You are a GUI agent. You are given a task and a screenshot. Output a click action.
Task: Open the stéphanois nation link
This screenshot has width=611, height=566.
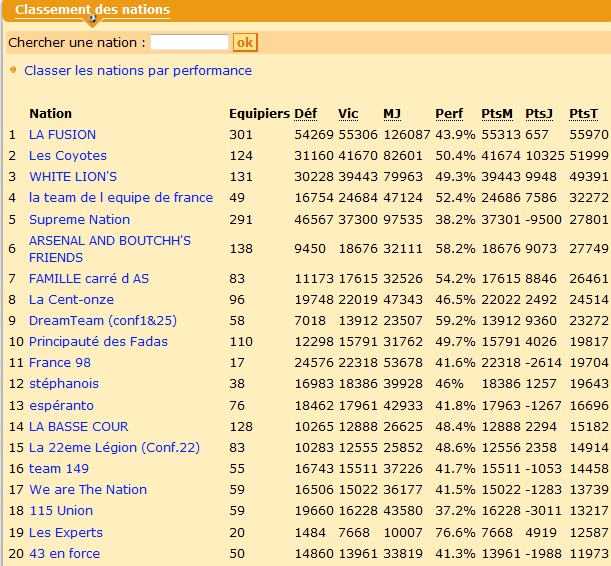[x=64, y=384]
